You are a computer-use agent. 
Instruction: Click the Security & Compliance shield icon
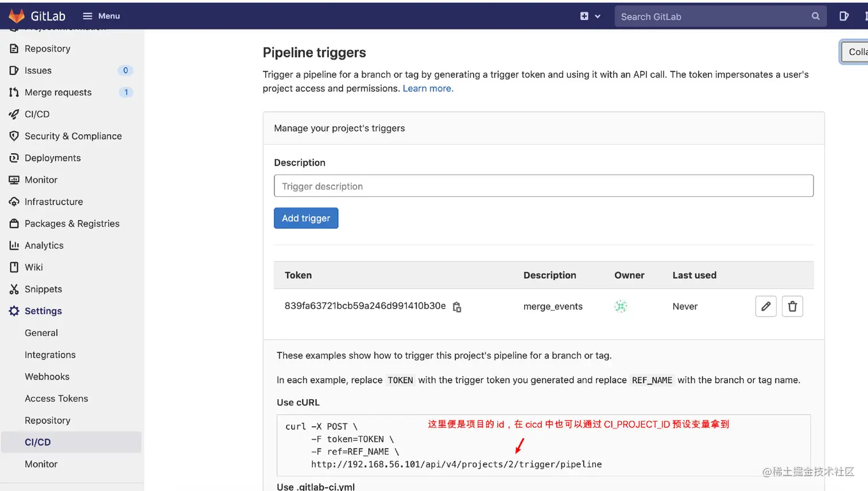click(14, 136)
